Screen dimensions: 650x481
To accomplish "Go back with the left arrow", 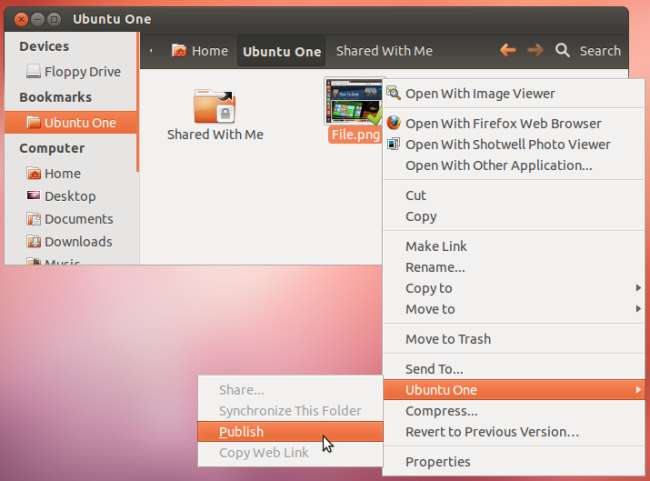I will (x=508, y=50).
